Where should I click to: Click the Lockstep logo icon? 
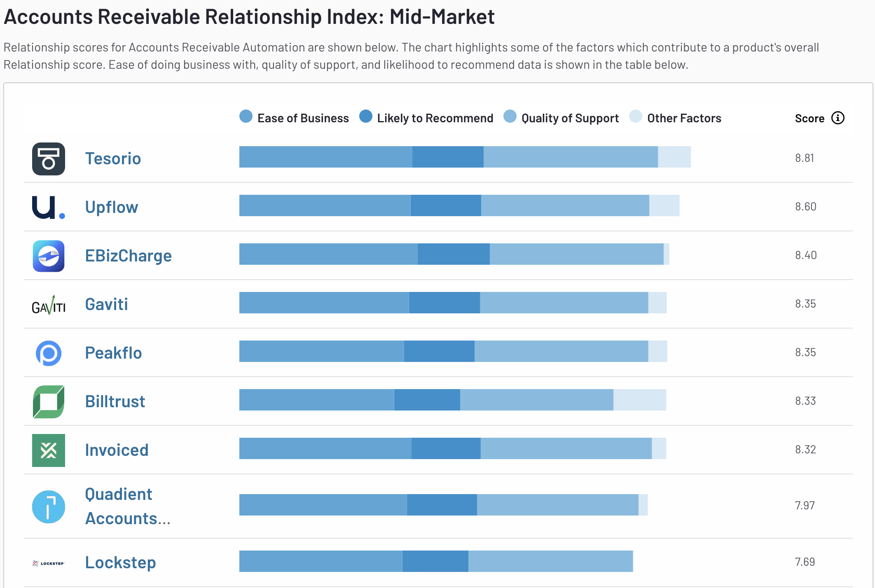pos(49,563)
